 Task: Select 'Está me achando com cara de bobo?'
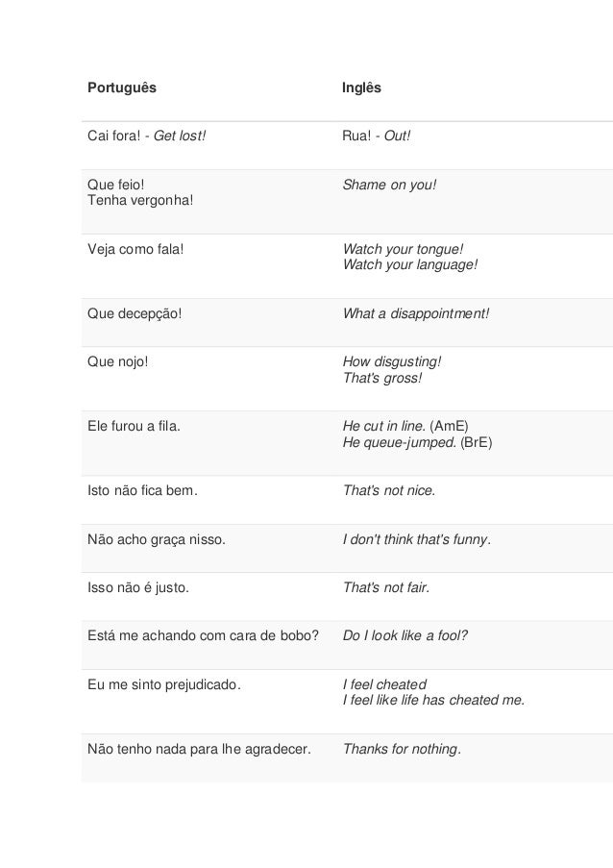pyautogui.click(x=203, y=635)
